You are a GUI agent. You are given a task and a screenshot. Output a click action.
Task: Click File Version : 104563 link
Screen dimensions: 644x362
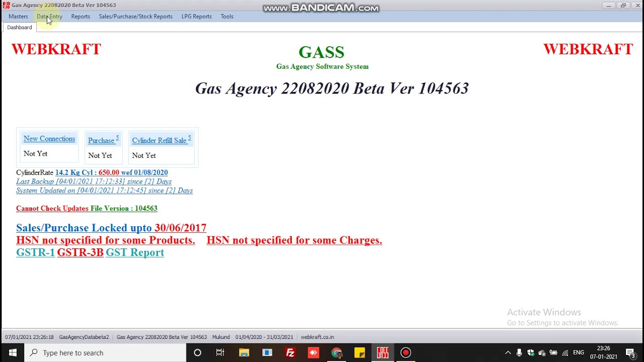tap(124, 208)
